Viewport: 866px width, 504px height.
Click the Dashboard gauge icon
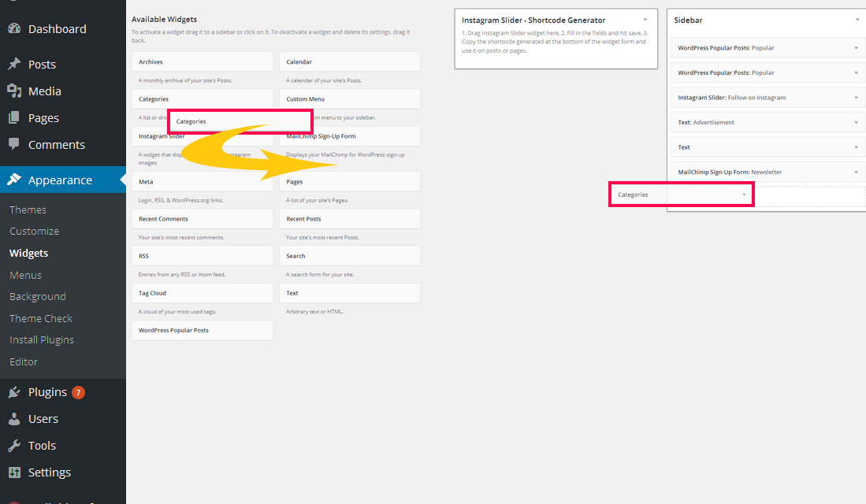coord(14,28)
